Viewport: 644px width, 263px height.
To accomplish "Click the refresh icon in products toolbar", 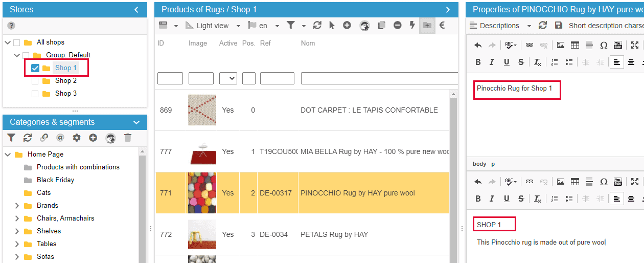I will 317,26.
